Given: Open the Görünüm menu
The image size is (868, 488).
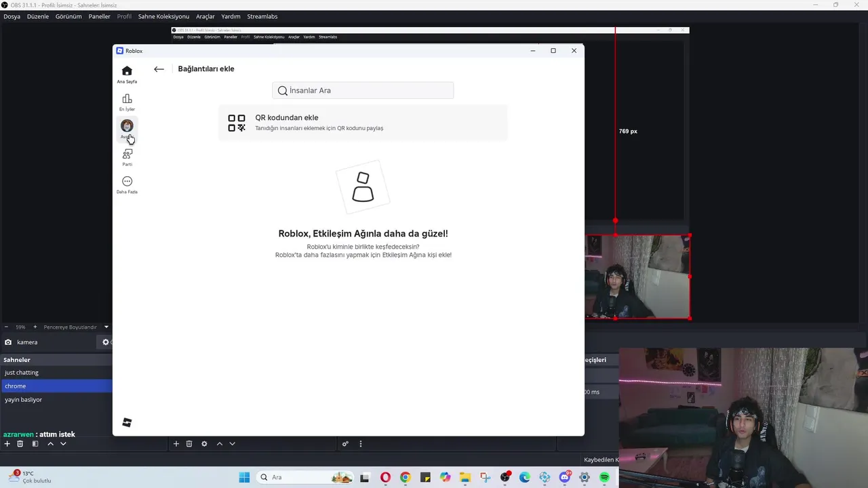Looking at the screenshot, I should (68, 16).
